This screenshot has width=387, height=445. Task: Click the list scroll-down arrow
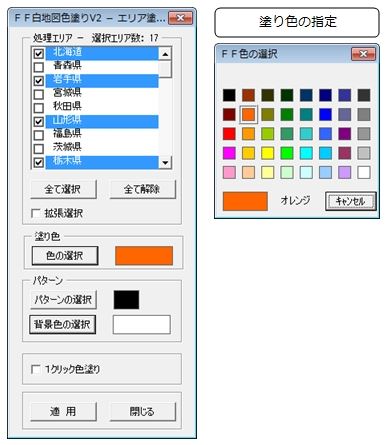(165, 163)
